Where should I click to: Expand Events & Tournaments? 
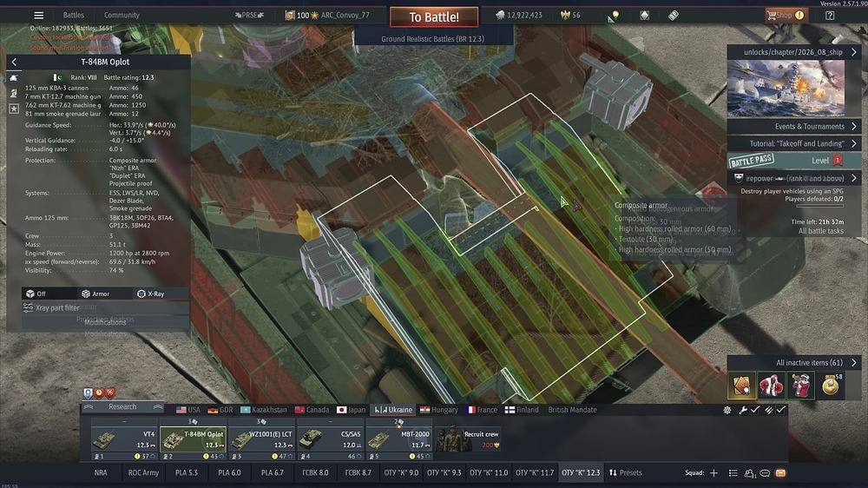[794, 126]
